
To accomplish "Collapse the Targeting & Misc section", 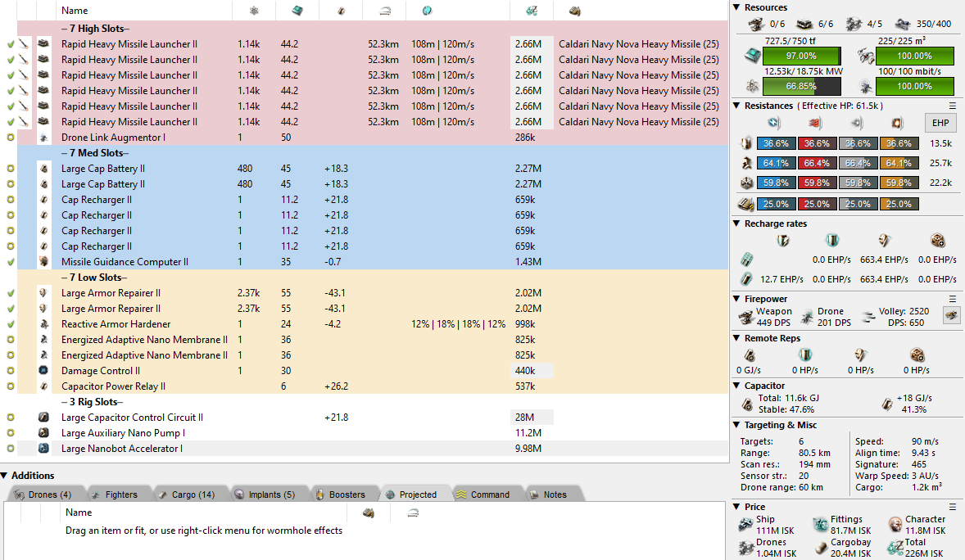I will pos(737,425).
